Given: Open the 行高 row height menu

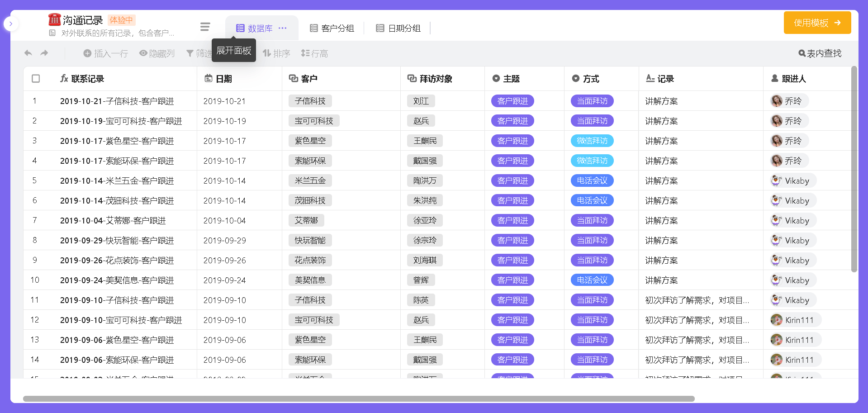Looking at the screenshot, I should (x=314, y=53).
